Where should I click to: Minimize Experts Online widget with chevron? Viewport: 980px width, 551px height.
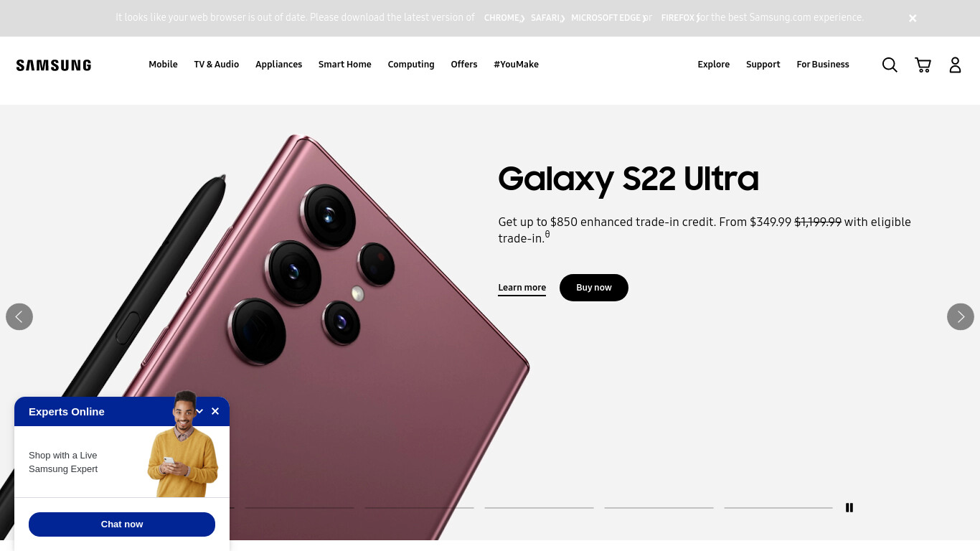[x=199, y=411]
